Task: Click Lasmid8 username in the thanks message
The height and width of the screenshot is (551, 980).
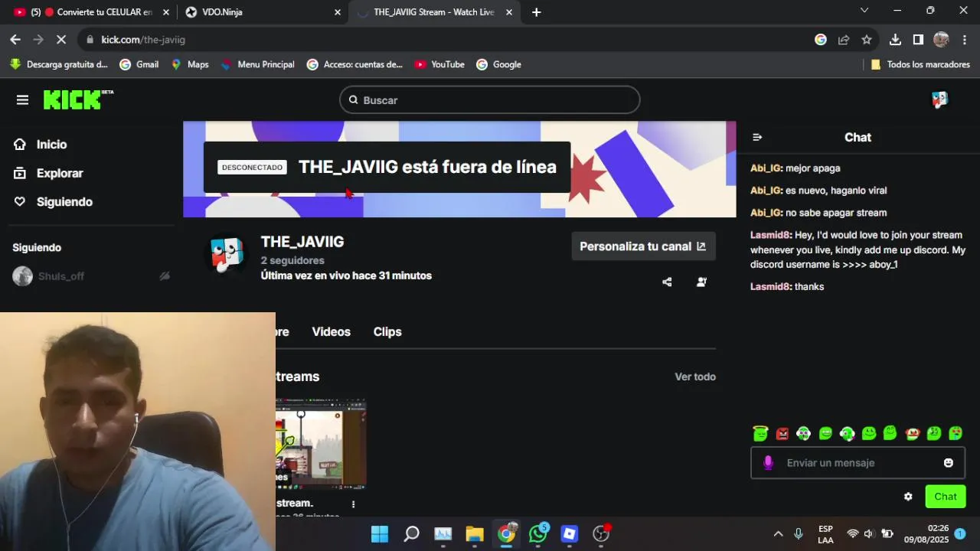Action: tap(770, 287)
